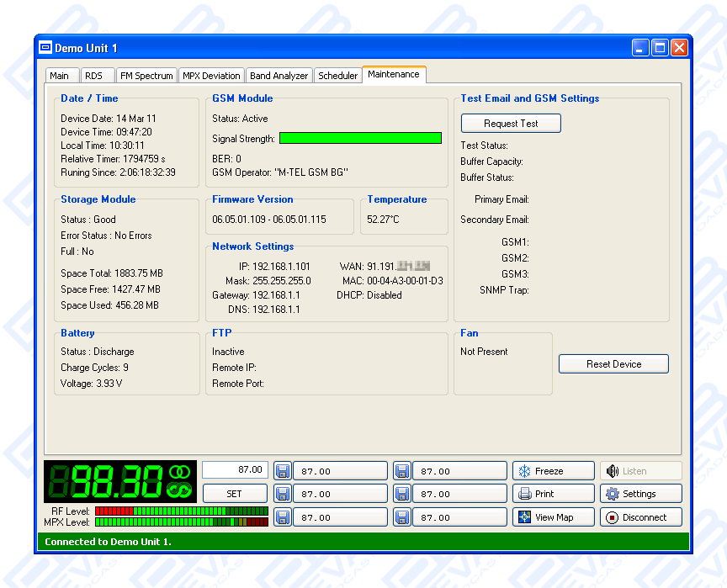Screen dimensions: 727x588
Task: Open the View Map button
Action: 553,517
